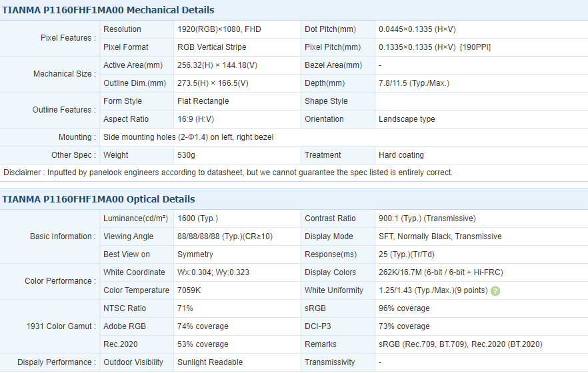Click the sRGB 96% coverage value
588x373 pixels.
[x=404, y=308]
